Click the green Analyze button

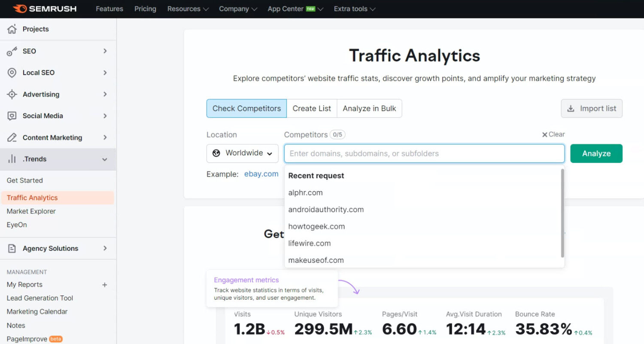point(596,153)
